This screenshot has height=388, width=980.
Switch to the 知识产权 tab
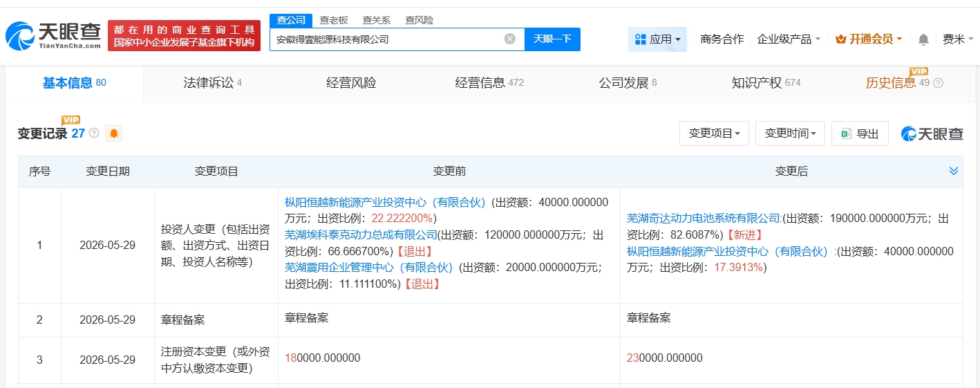(x=766, y=83)
